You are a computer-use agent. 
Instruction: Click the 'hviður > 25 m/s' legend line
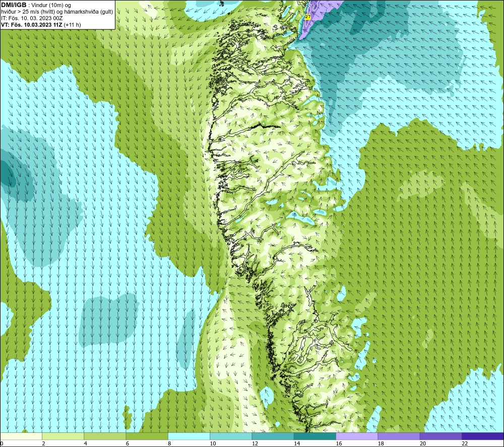click(x=57, y=12)
